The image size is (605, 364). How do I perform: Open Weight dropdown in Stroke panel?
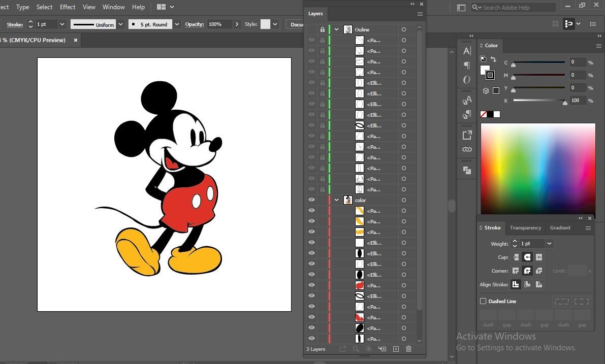coord(550,244)
